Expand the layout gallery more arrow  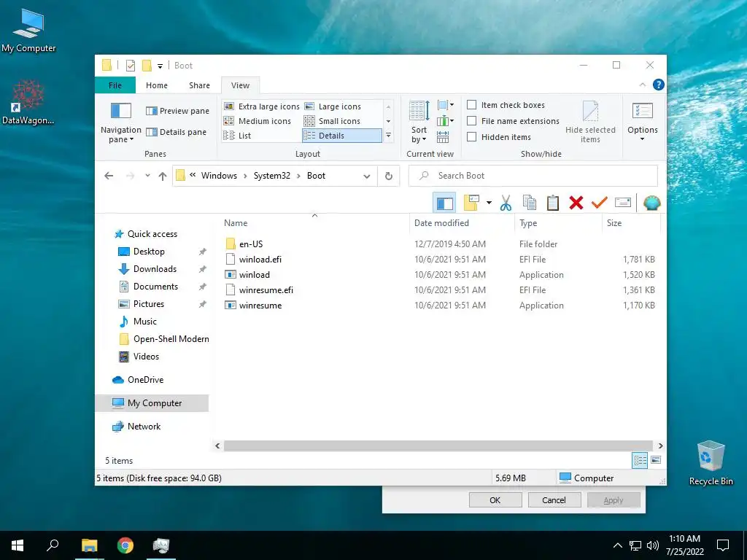tap(388, 136)
